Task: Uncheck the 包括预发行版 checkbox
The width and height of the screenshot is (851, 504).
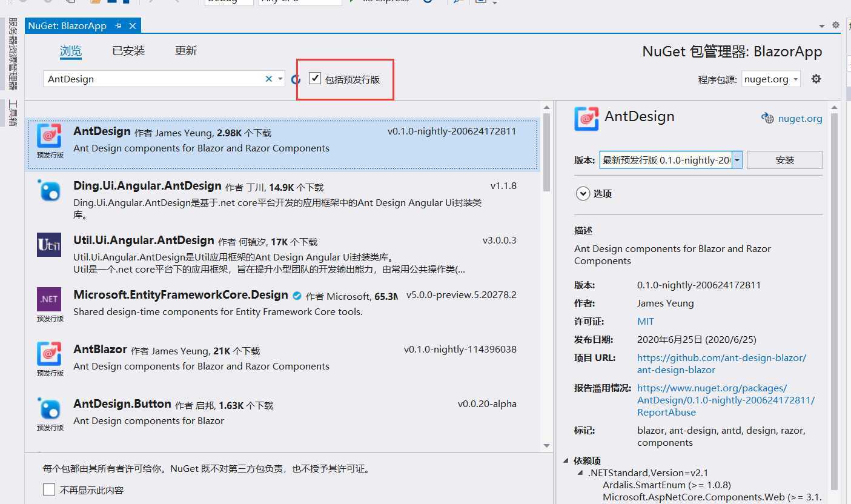Action: [315, 78]
